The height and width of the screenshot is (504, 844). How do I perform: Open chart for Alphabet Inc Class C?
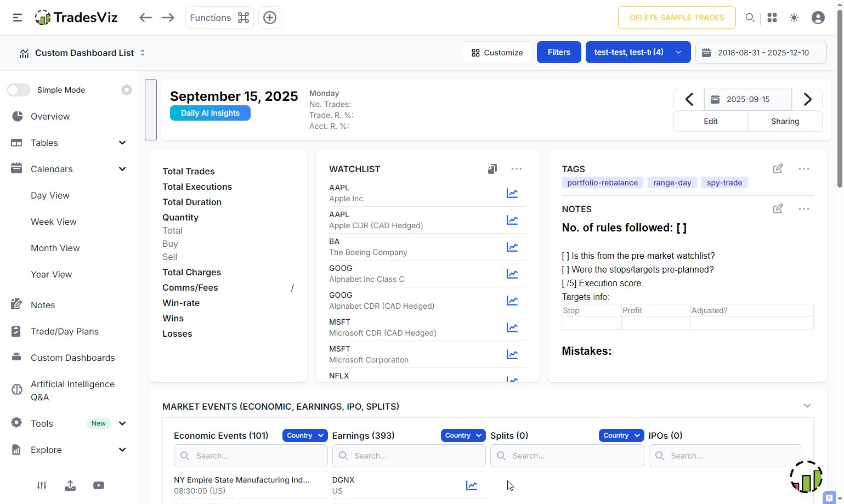[512, 274]
